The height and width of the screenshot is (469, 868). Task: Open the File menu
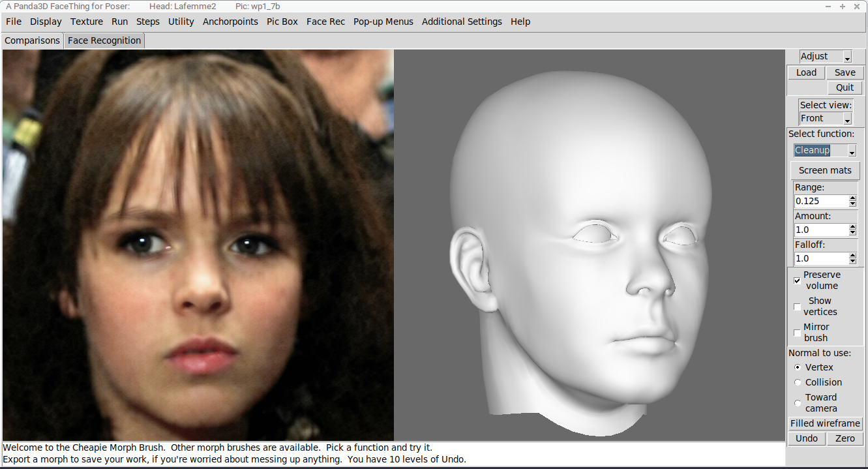point(14,22)
